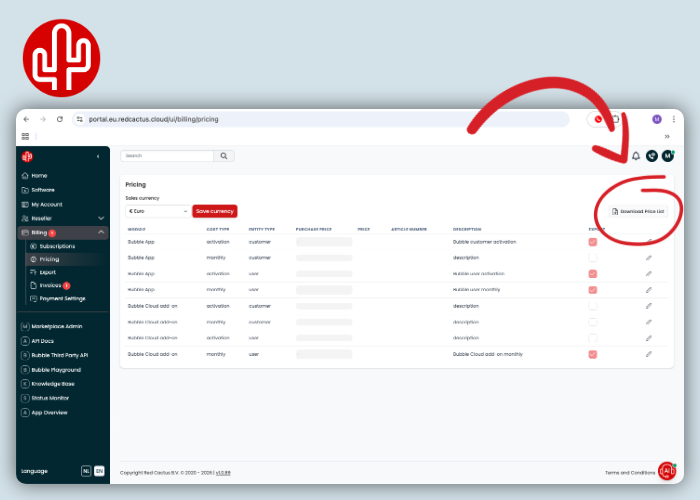This screenshot has height=500, width=700.
Task: Open the Euro sales currency dropdown
Action: tap(157, 211)
